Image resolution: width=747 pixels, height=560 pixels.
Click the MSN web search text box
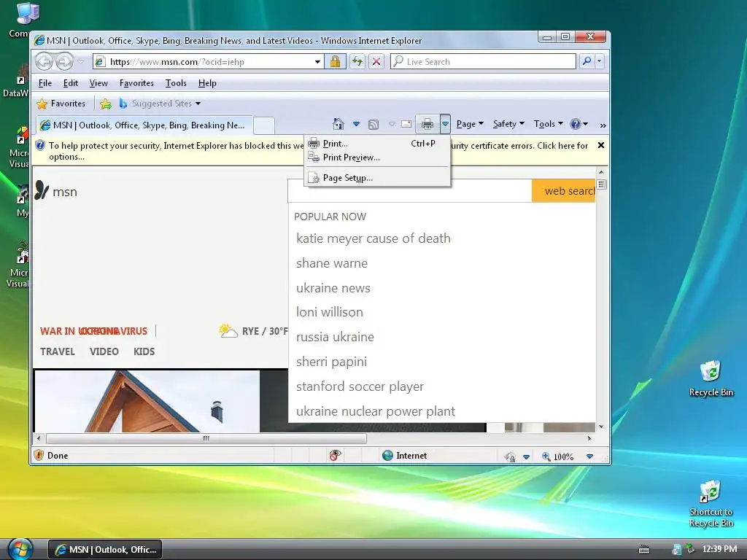tap(410, 191)
